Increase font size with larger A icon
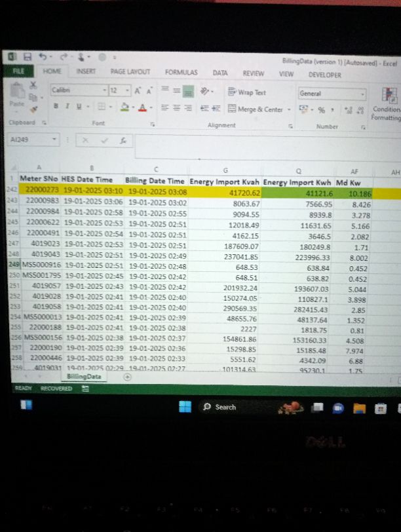The image size is (401, 532). click(x=138, y=90)
